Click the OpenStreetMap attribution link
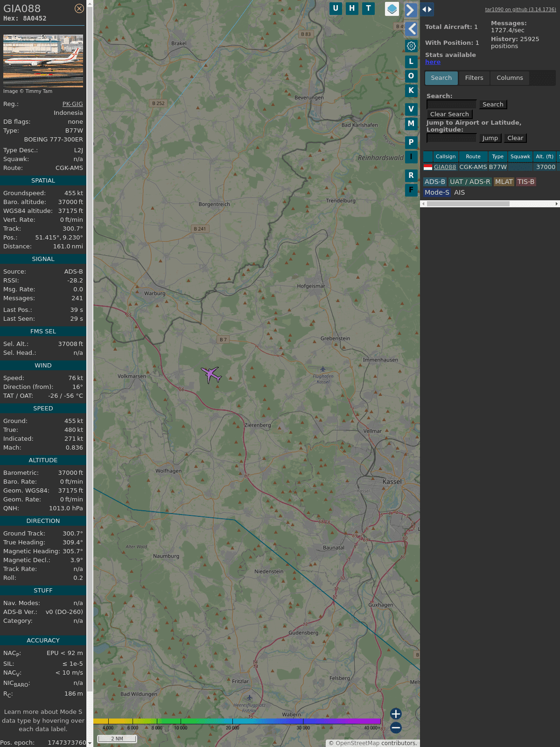 (x=357, y=743)
